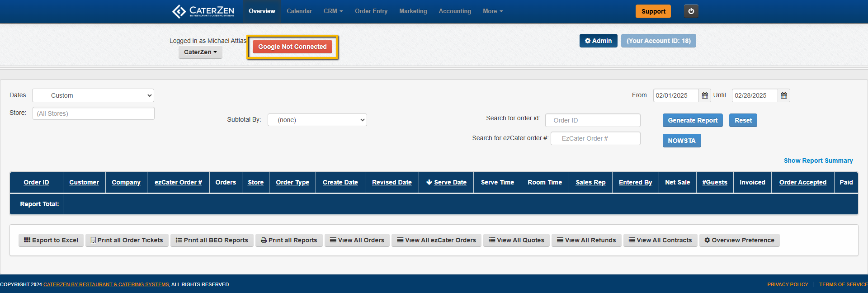Open Overview Preference settings
The height and width of the screenshot is (293, 868).
click(739, 240)
